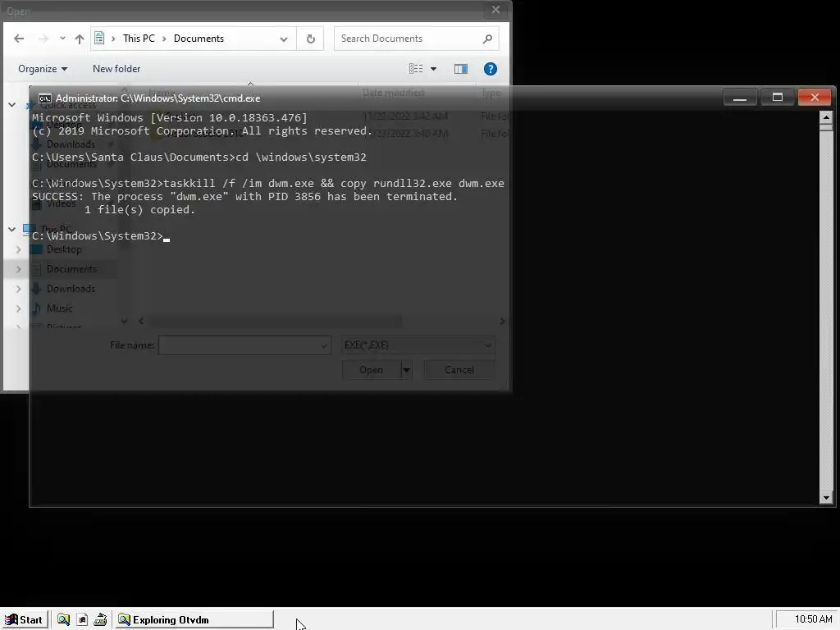
Task: Collapse the Quick access tree node
Action: click(11, 104)
